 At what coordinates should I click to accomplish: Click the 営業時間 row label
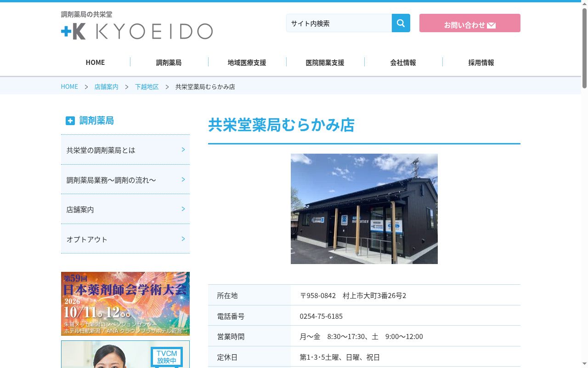pos(231,336)
